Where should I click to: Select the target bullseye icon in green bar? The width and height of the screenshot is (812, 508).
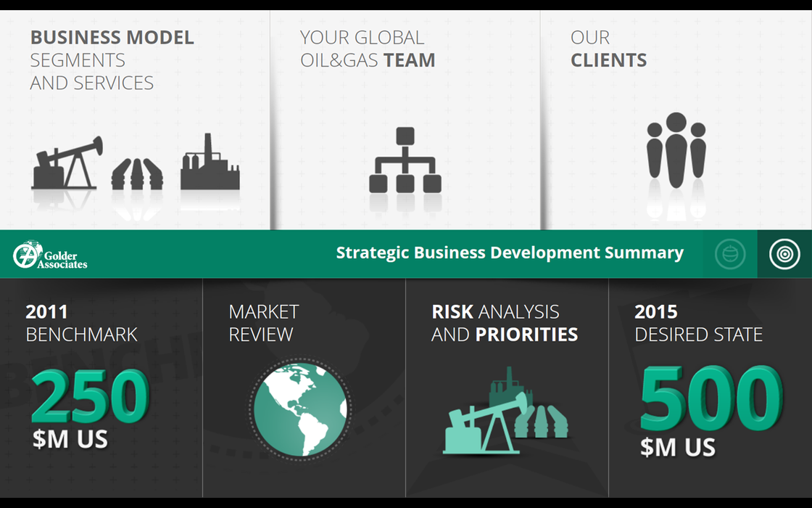pos(784,254)
